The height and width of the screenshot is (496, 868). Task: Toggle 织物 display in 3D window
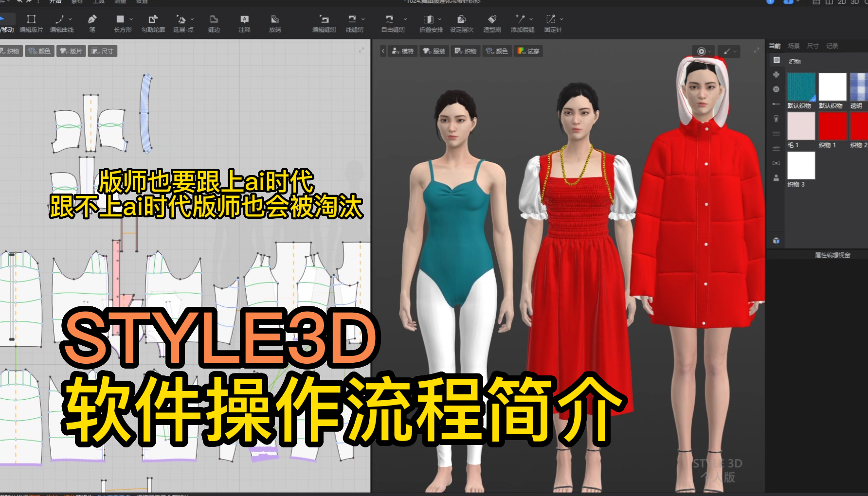(x=466, y=51)
